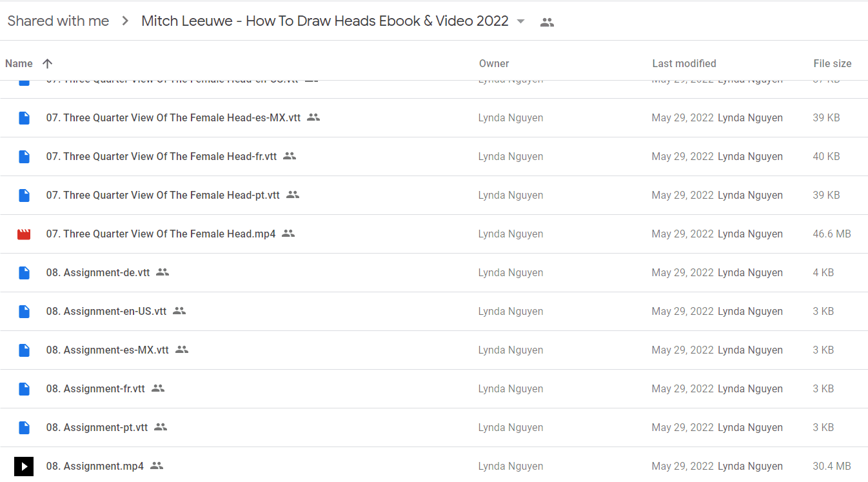
Task: Sort by the File size column header
Action: (x=833, y=63)
